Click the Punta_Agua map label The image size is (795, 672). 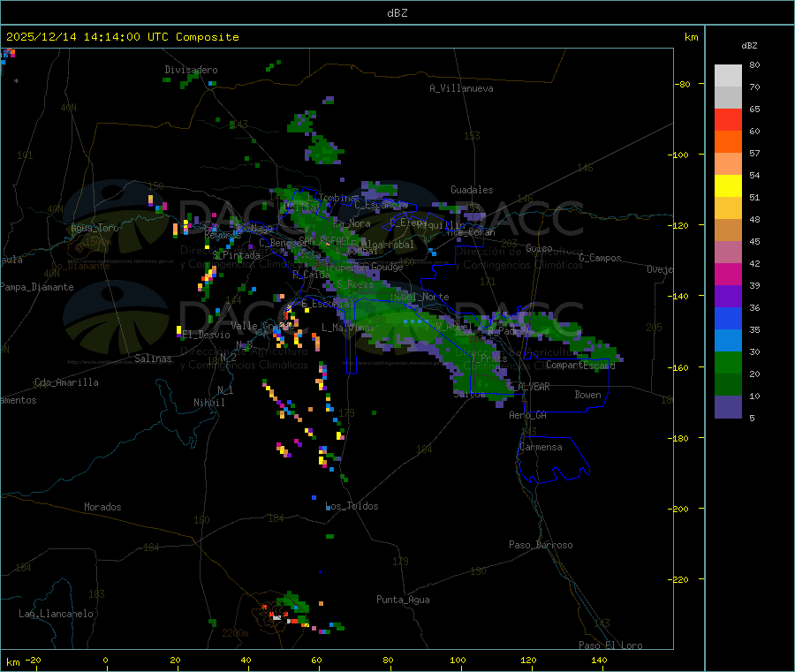(403, 600)
